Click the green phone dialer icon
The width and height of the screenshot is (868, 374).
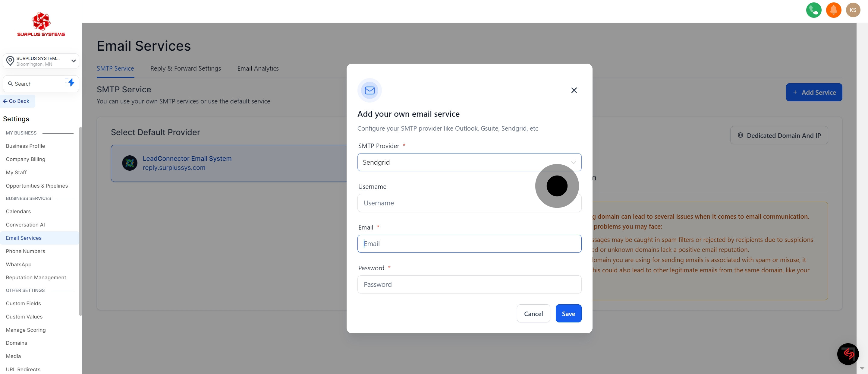pos(813,10)
